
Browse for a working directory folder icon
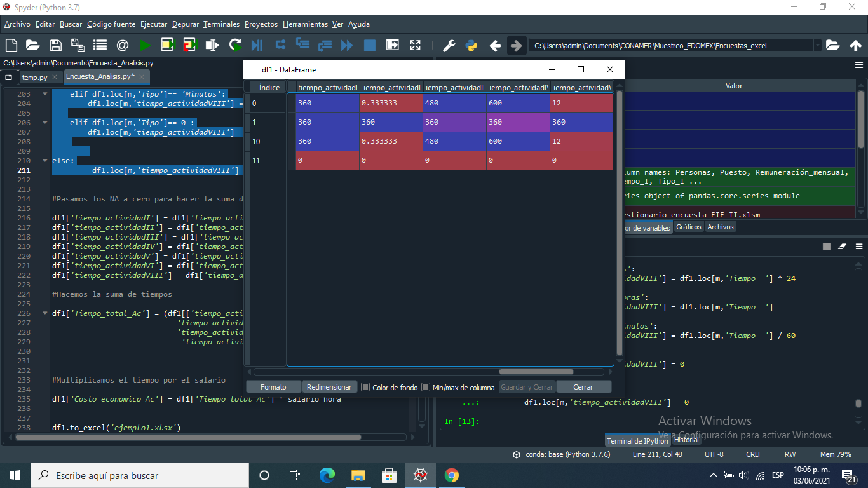833,45
